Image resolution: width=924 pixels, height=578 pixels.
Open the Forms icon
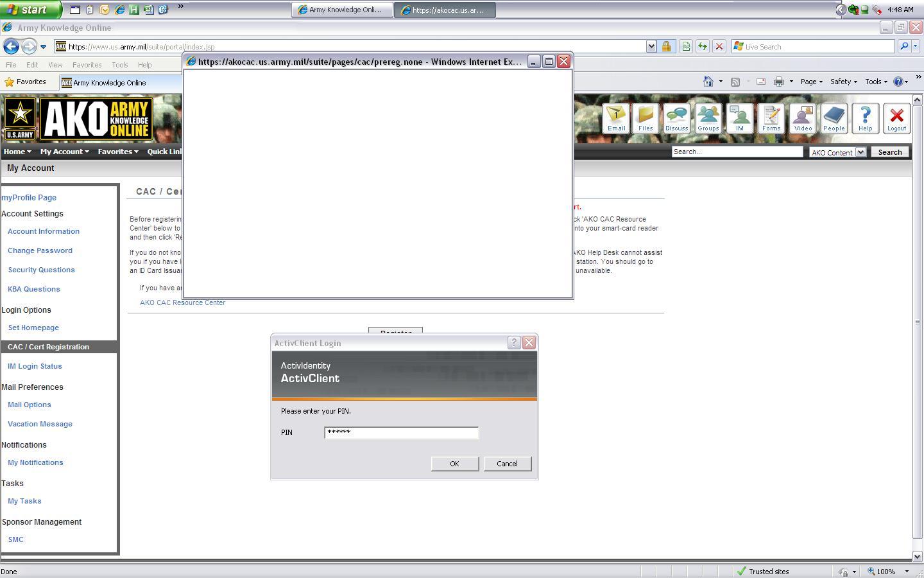click(771, 118)
